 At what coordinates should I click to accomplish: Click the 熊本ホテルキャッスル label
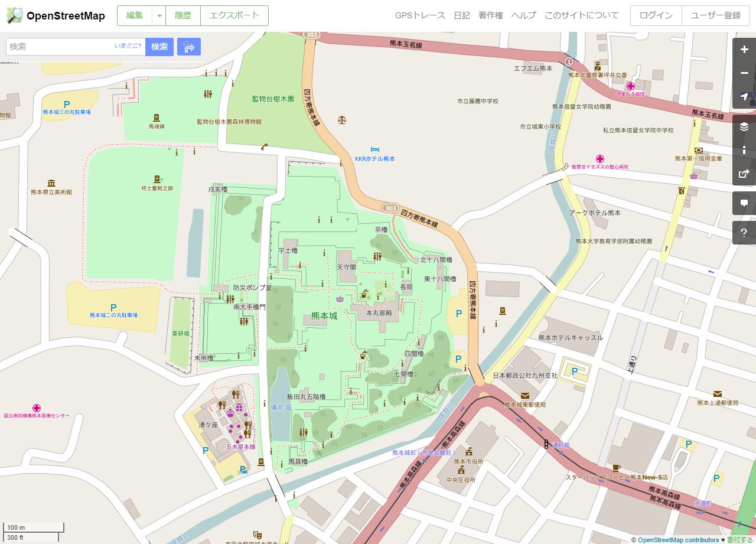(x=571, y=338)
